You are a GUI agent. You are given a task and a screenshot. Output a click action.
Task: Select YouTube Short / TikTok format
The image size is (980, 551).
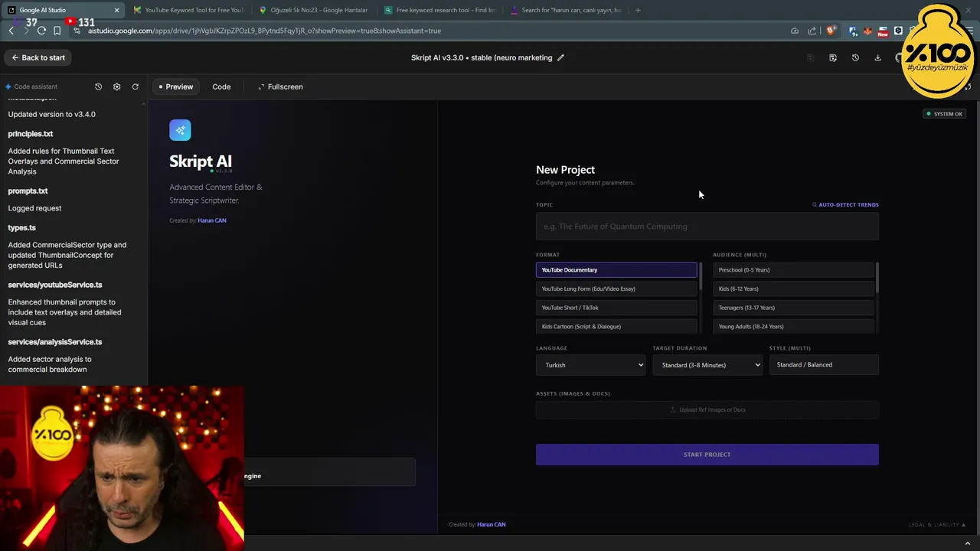(616, 308)
